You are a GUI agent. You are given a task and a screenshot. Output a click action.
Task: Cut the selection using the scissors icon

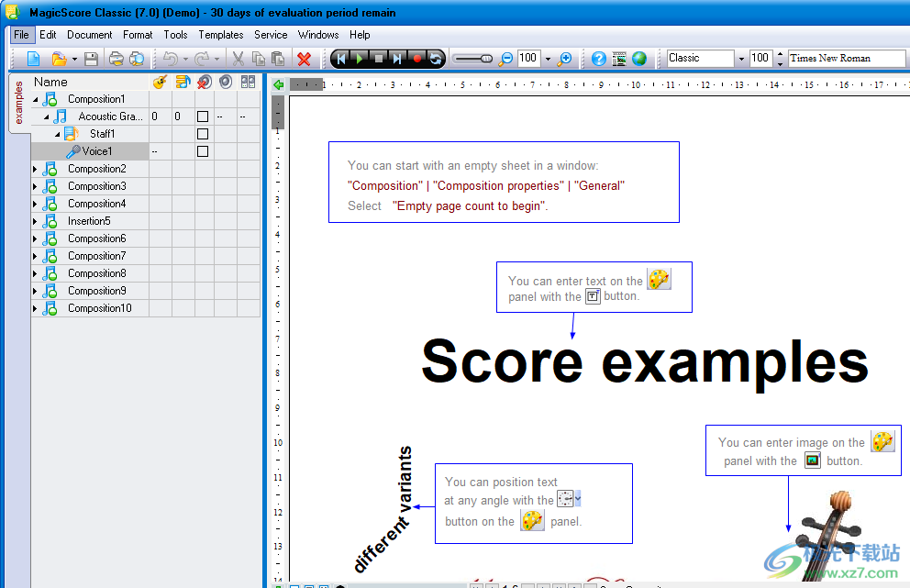(x=238, y=59)
